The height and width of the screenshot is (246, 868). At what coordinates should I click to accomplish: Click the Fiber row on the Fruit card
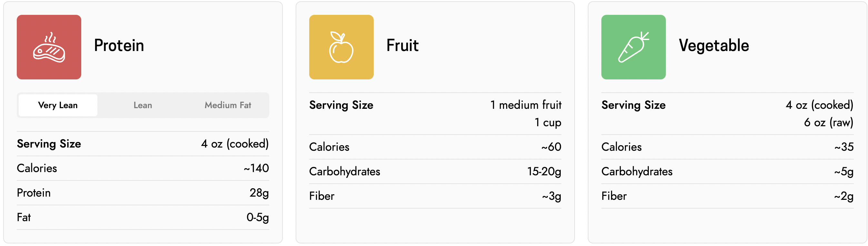[x=435, y=196]
